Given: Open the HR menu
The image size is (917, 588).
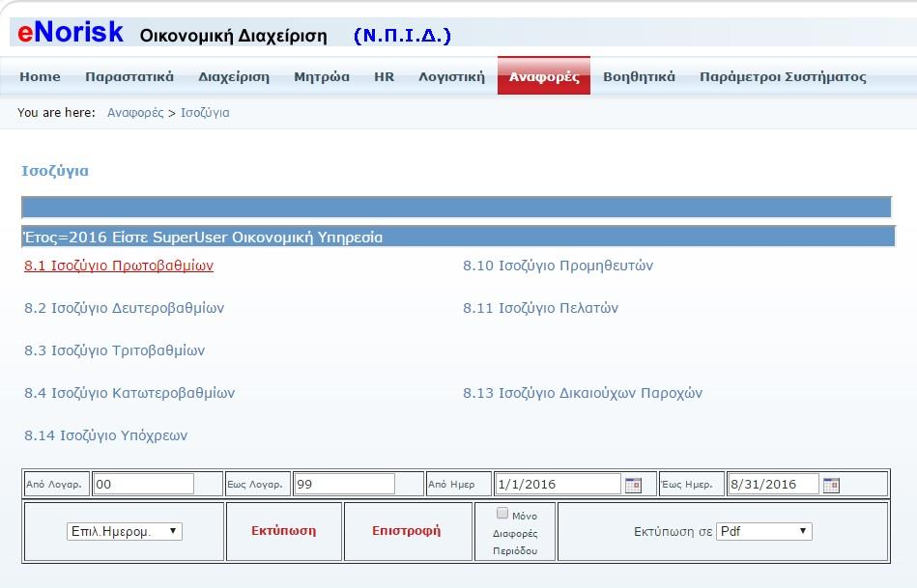Looking at the screenshot, I should pos(385,76).
